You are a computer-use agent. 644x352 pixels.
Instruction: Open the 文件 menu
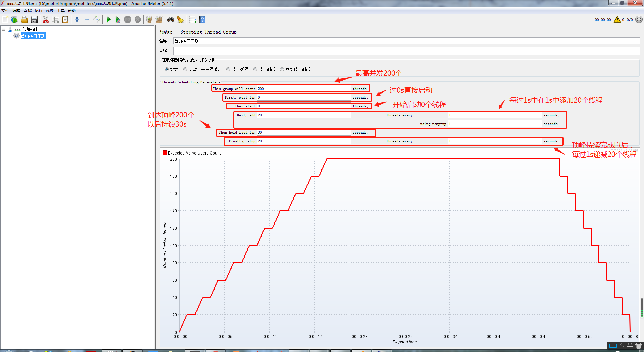tap(5, 11)
